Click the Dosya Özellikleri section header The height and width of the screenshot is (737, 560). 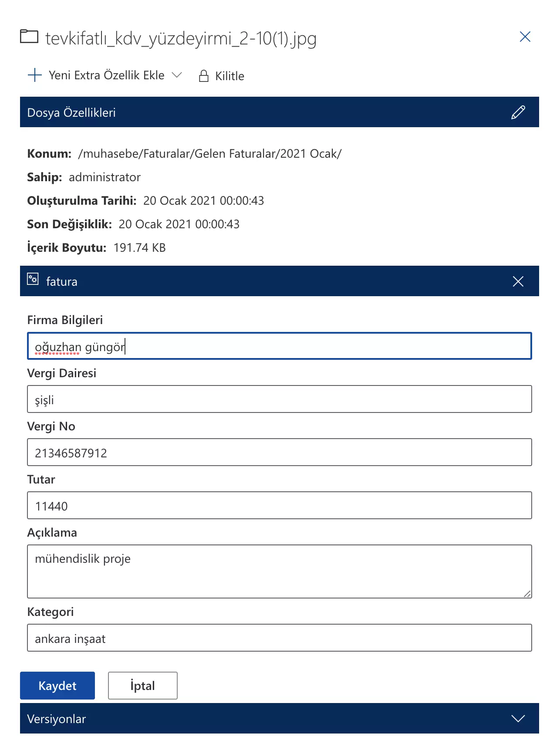(280, 112)
